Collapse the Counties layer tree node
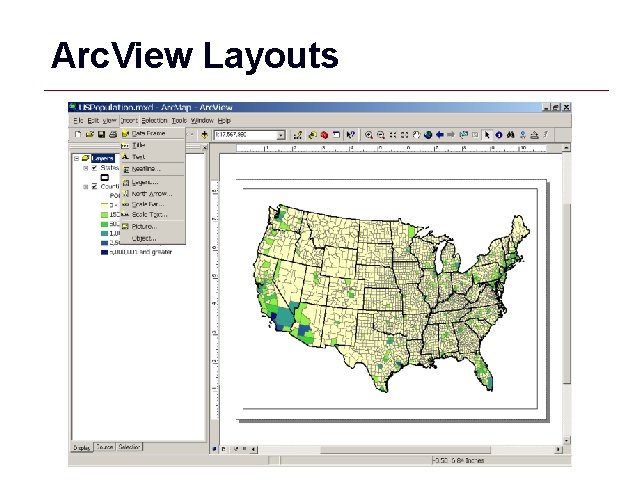 (x=85, y=187)
